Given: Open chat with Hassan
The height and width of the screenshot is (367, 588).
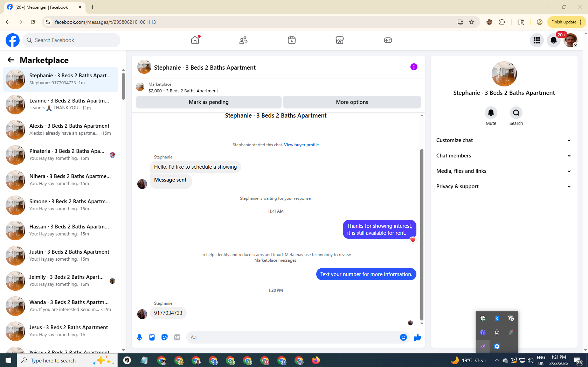Looking at the screenshot, I should click(x=60, y=231).
